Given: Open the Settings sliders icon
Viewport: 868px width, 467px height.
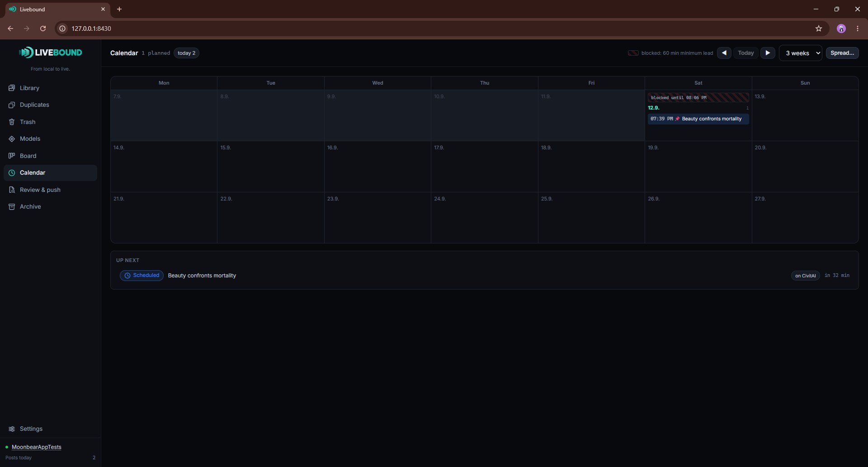Looking at the screenshot, I should [12, 429].
